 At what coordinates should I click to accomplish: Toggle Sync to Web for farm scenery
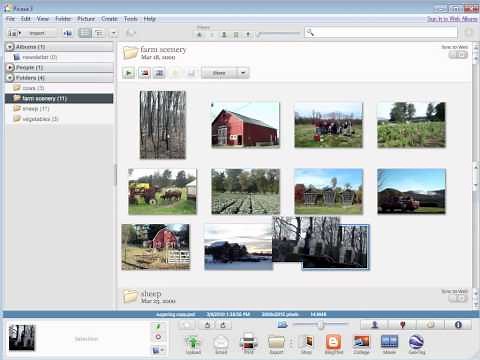click(458, 55)
